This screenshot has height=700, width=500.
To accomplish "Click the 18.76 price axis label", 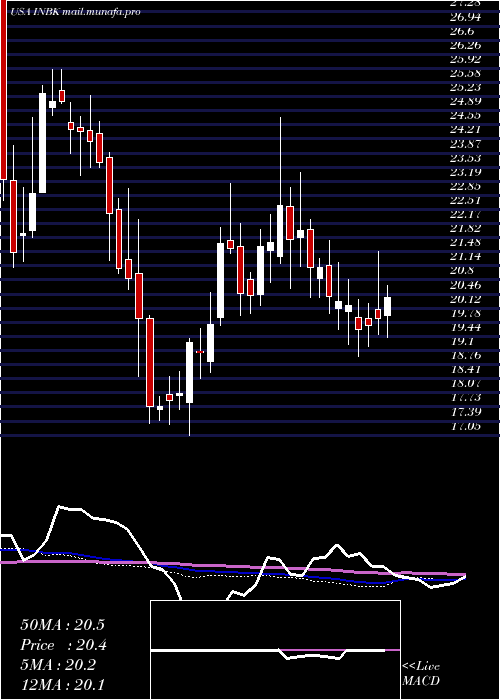I will [465, 355].
